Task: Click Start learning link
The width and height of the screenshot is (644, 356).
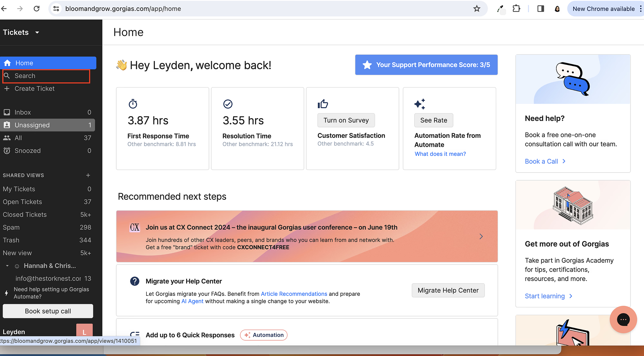Action: tap(548, 296)
